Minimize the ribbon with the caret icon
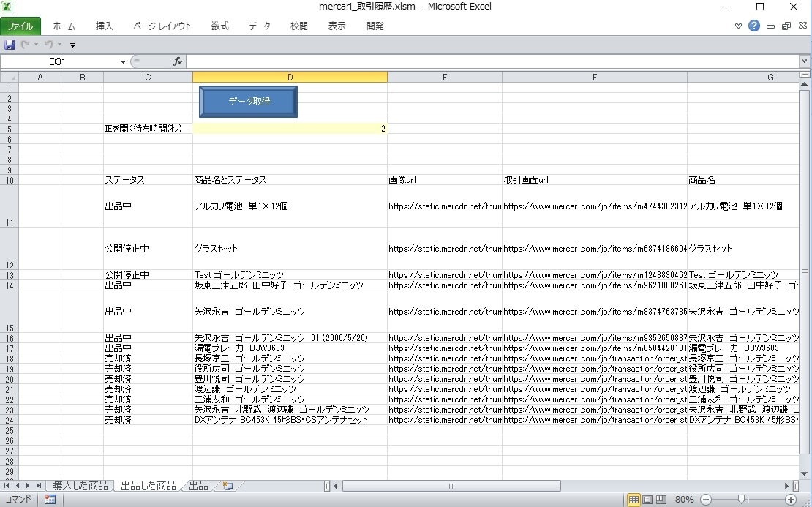Screen dimensions: 812x507 [738, 26]
